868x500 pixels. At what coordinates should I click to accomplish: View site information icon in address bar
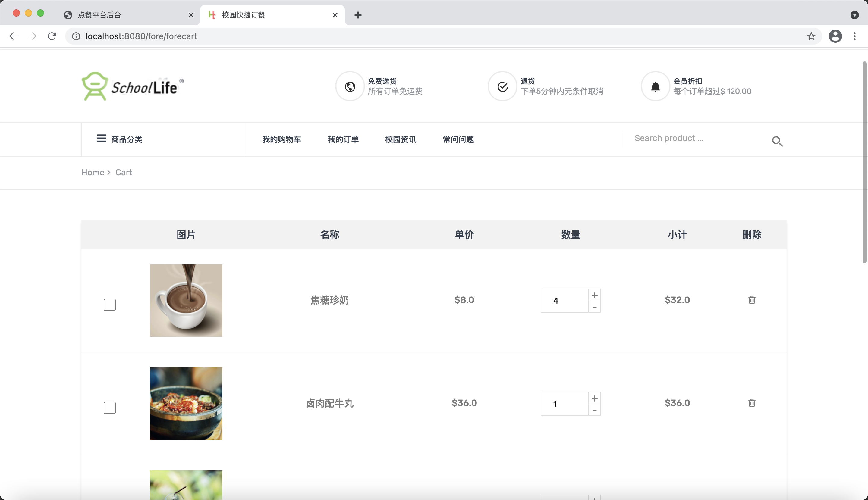(76, 36)
